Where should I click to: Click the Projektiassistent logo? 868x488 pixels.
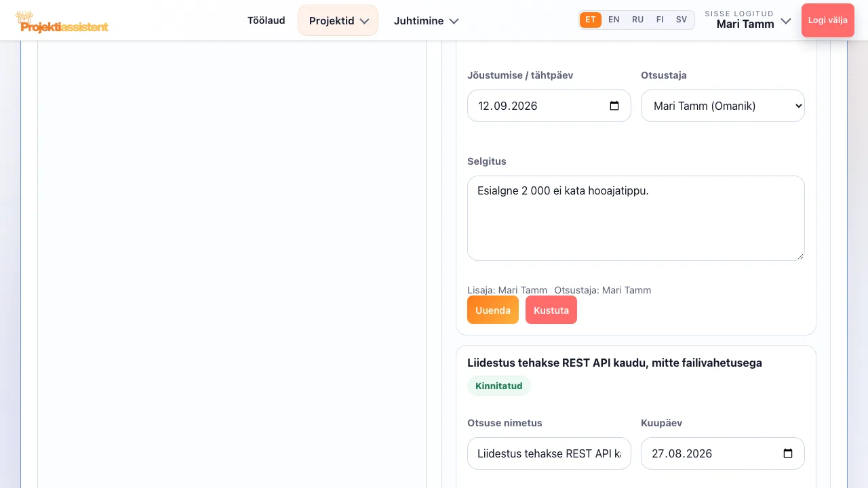[x=62, y=21]
